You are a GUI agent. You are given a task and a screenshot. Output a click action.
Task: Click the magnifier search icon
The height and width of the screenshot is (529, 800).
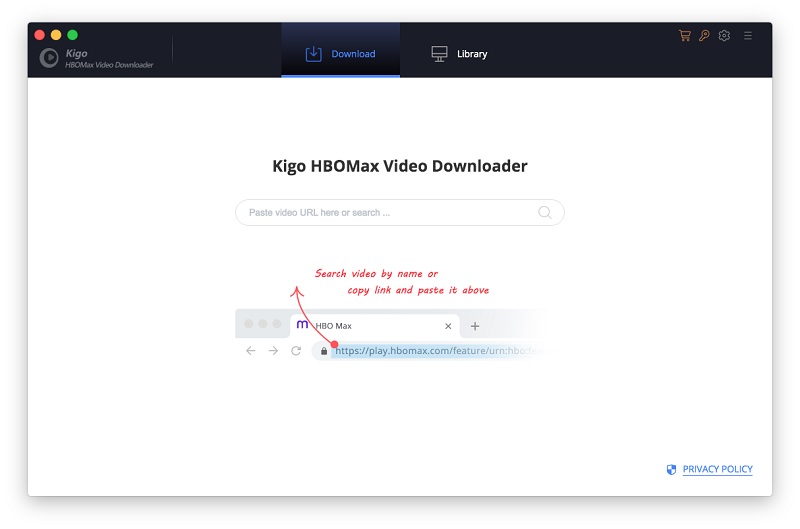[x=545, y=212]
